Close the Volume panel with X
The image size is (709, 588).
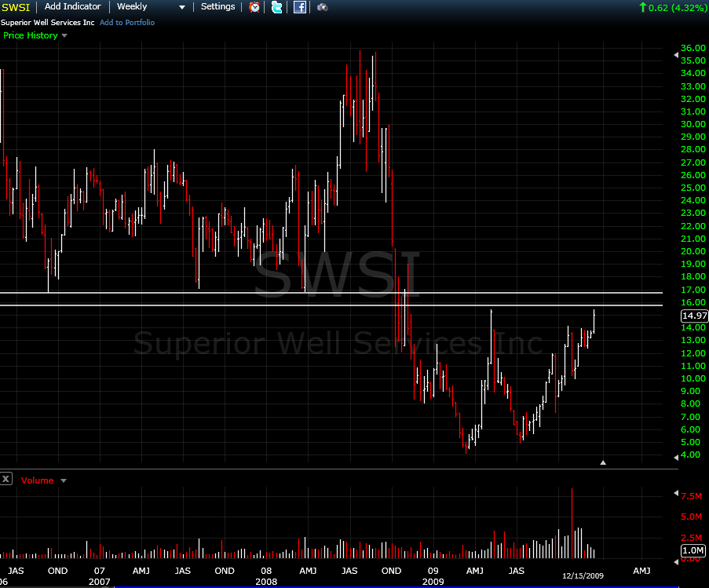point(5,479)
